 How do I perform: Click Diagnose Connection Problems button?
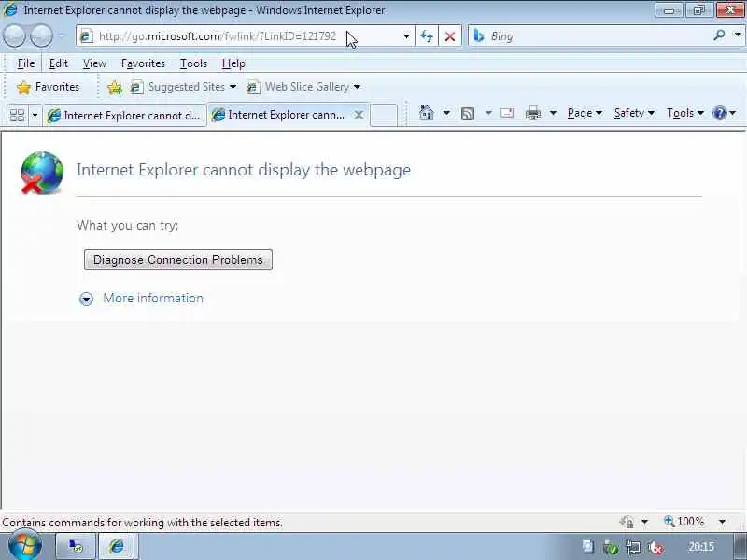pos(178,259)
